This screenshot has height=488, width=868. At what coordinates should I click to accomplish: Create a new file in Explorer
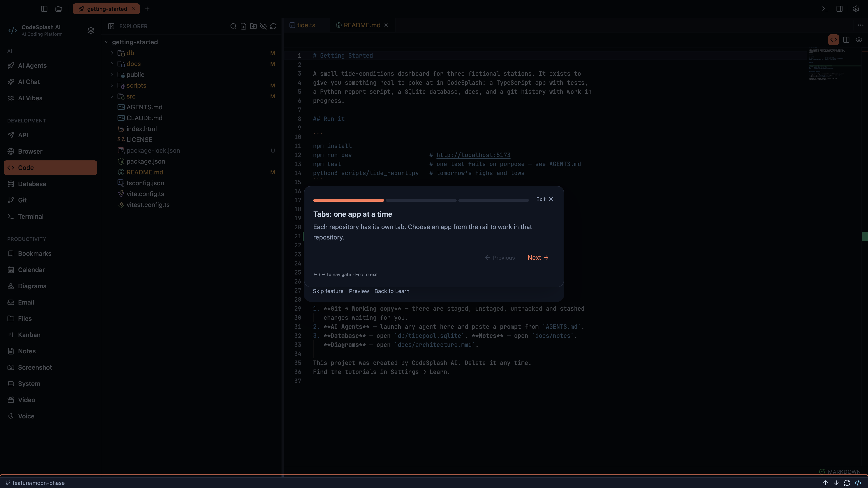(x=243, y=26)
